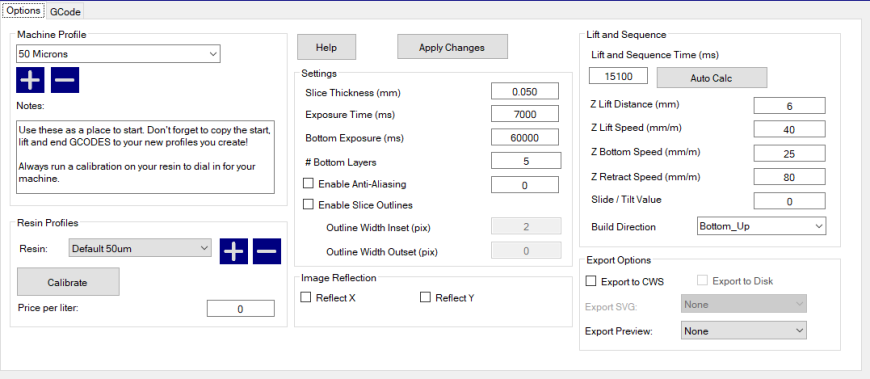
Task: Switch to the GCode tab
Action: (x=65, y=11)
